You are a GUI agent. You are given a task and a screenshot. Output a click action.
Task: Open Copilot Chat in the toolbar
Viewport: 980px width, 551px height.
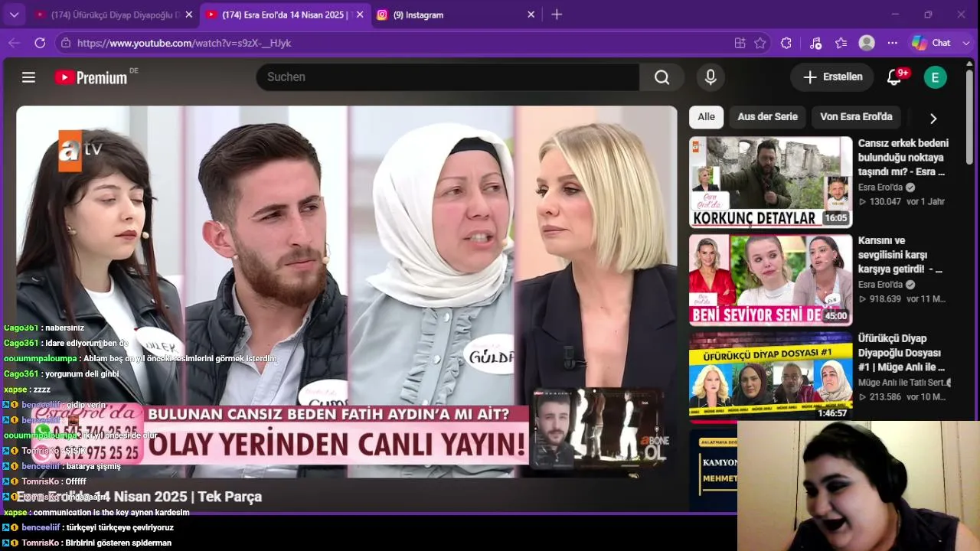(x=931, y=43)
